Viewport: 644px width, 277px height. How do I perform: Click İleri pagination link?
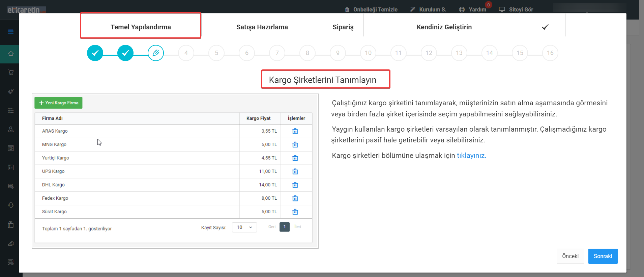[x=298, y=227]
